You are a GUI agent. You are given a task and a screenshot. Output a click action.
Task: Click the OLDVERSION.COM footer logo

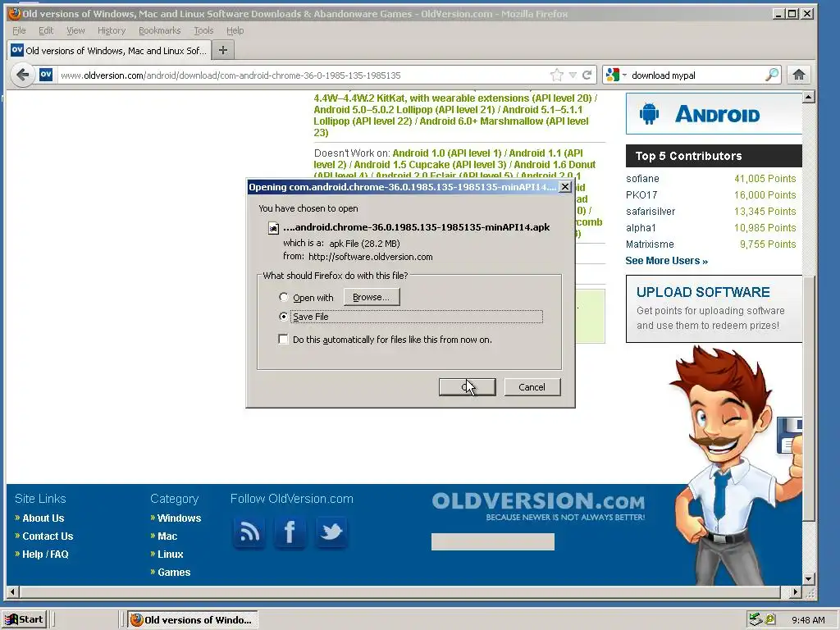[538, 506]
